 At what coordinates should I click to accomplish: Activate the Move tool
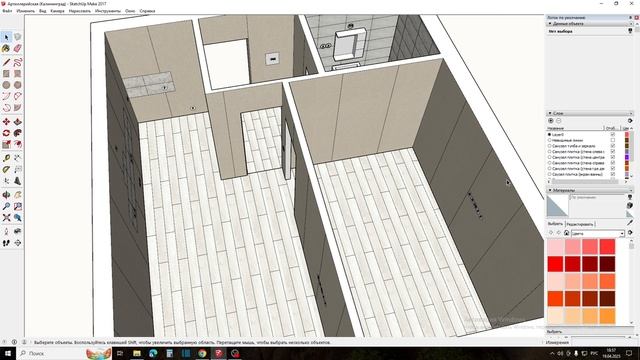point(6,122)
